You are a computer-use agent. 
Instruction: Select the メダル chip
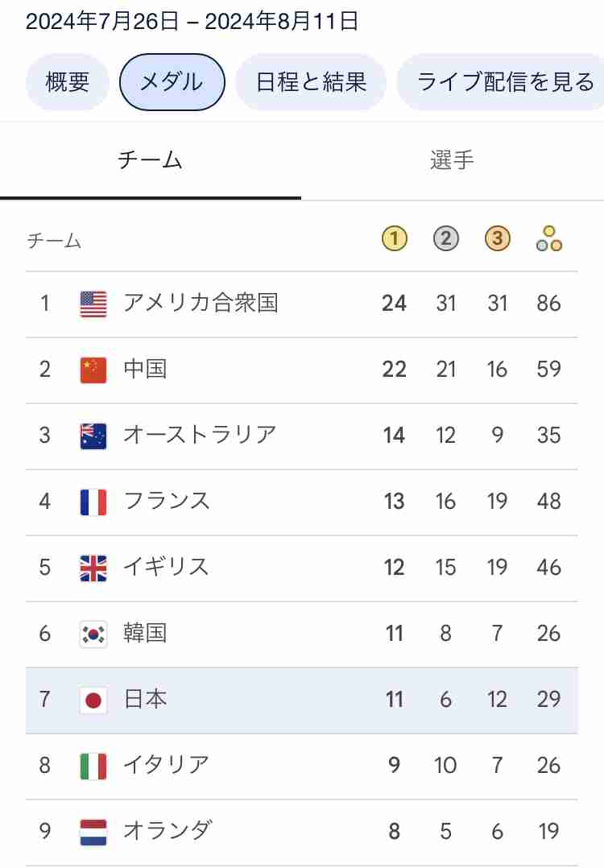coord(172,82)
